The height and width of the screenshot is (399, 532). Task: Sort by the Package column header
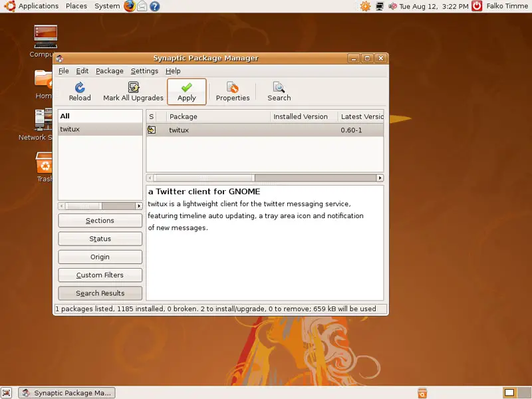[219, 117]
